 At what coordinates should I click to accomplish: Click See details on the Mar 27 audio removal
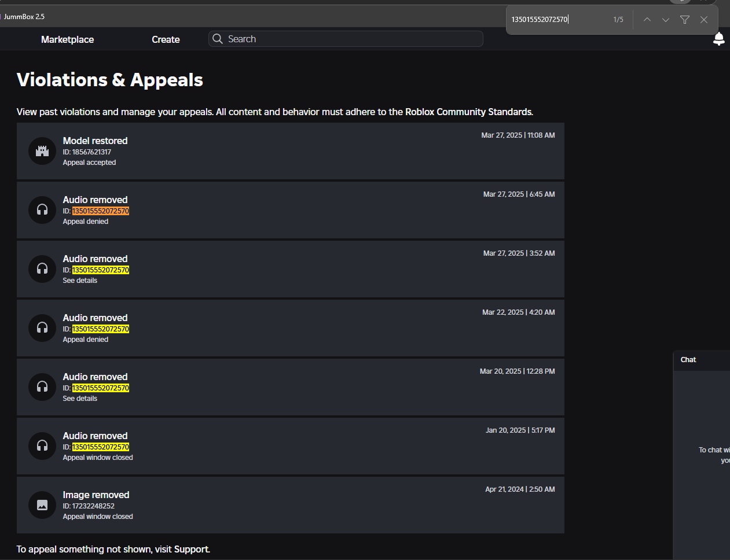coord(79,280)
